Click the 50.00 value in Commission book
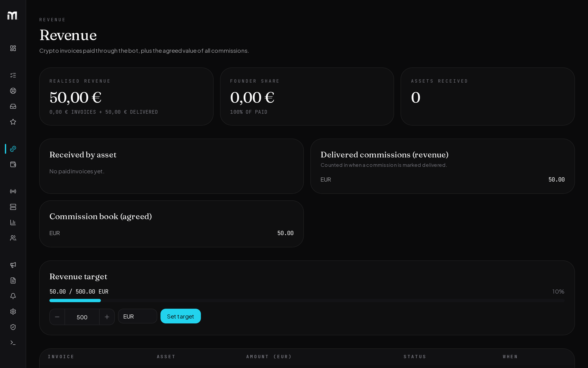The width and height of the screenshot is (588, 368). (x=285, y=233)
